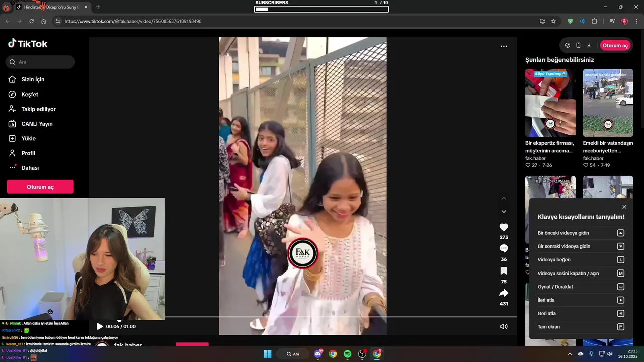This screenshot has height=362, width=644.
Task: Like the video using heart icon
Action: (504, 227)
